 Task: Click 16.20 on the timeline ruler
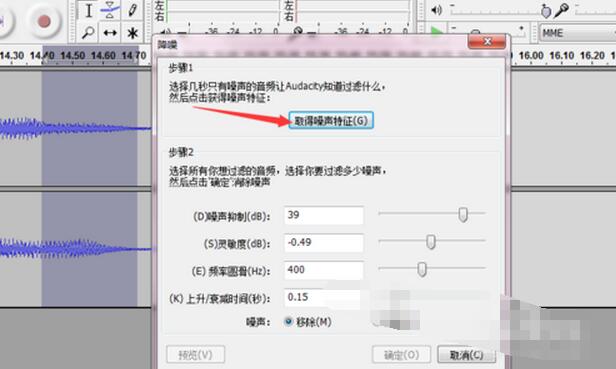click(592, 56)
